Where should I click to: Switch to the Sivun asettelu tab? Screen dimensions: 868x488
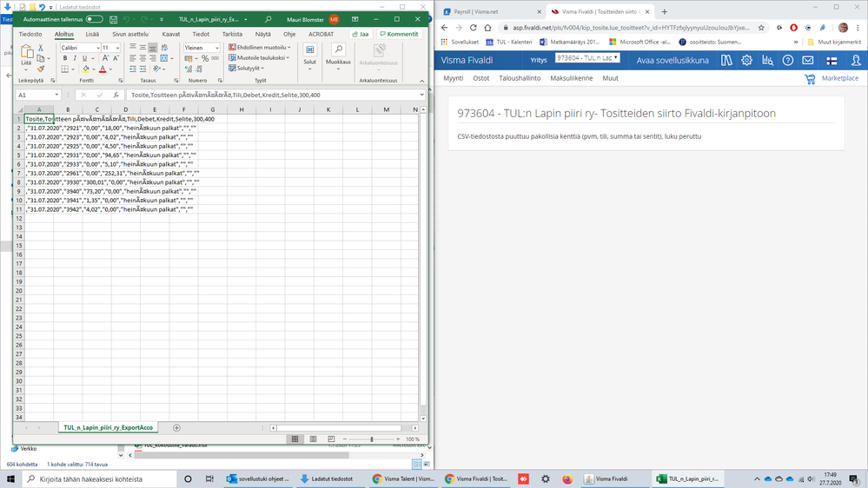(x=130, y=35)
